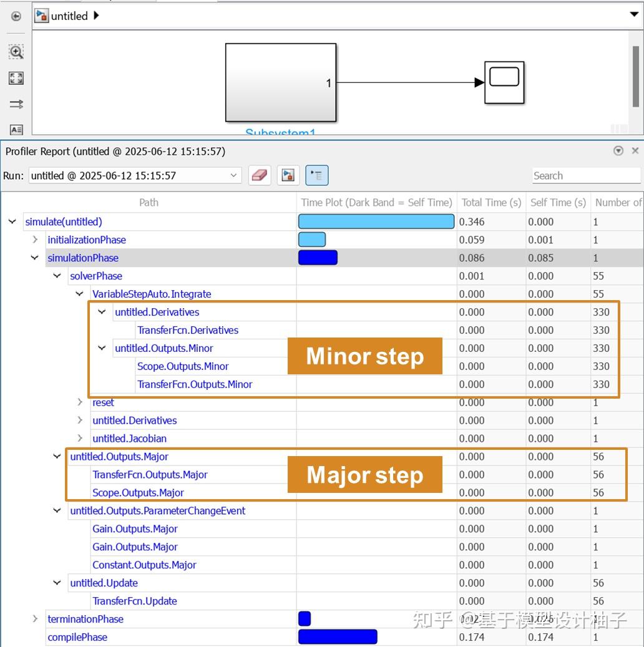The height and width of the screenshot is (647, 644).
Task: Open the annotation tool icon in the sidebar
Action: pos(16,130)
